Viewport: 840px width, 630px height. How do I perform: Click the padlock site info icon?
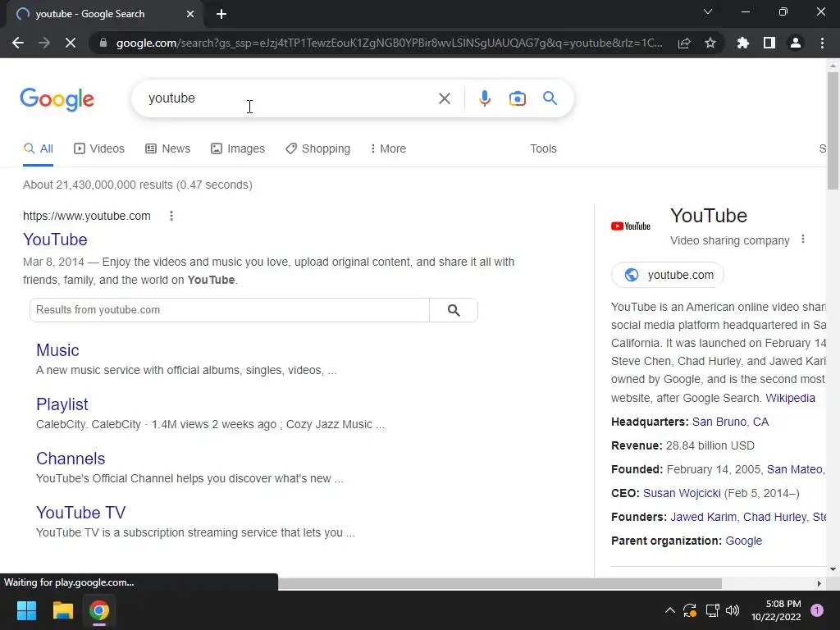pyautogui.click(x=103, y=43)
